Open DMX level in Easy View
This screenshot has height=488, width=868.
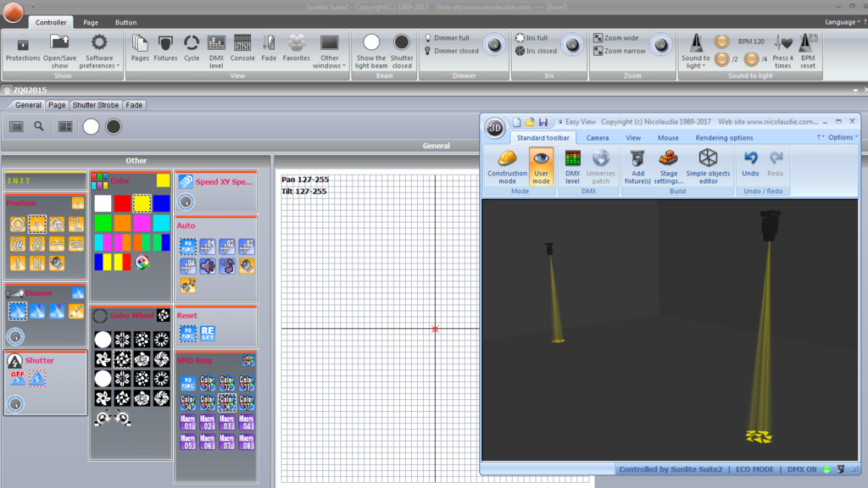coord(572,167)
